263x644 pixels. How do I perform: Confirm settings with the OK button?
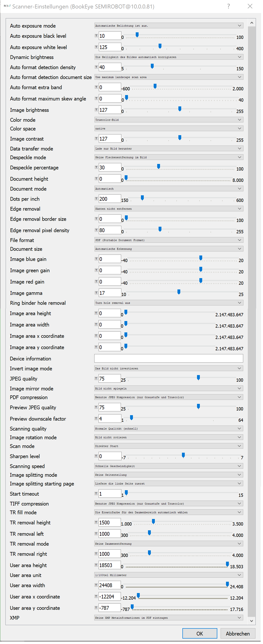pyautogui.click(x=200, y=633)
